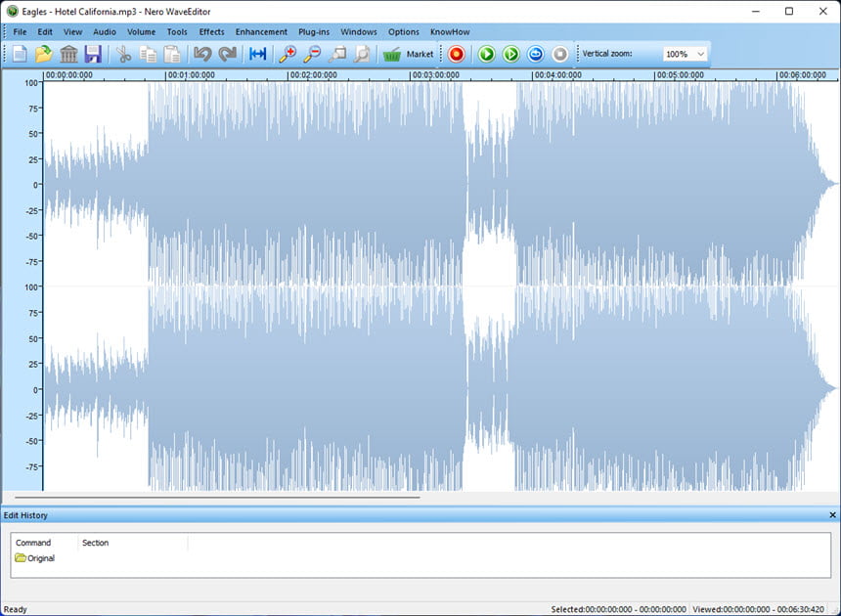Click the 00:02:00:000 timeline marker

tap(314, 75)
